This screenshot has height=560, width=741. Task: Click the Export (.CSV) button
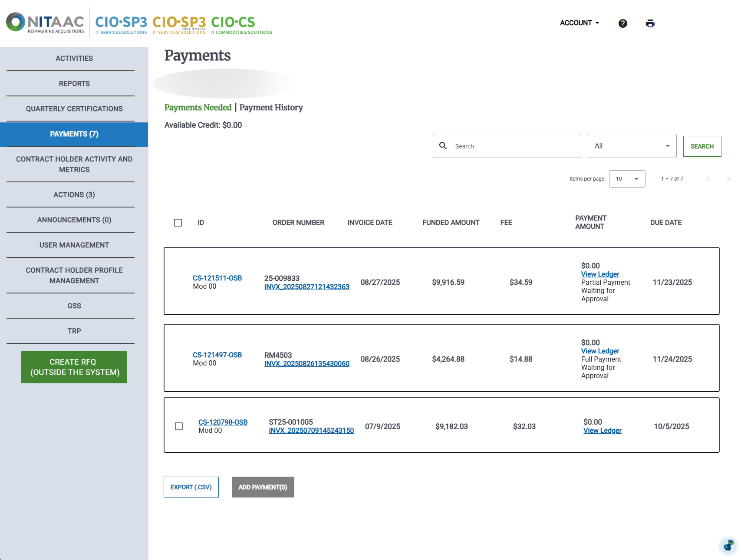click(191, 487)
